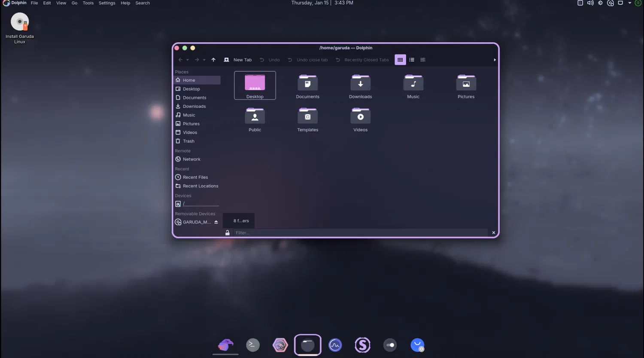Screen dimensions: 644x358
Task: Expand the toolbar overflow arrow
Action: 495,60
